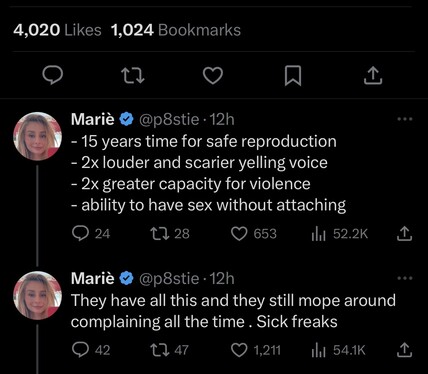This screenshot has height=374, width=428.
Task: Open the @p8stie handle on the second reply
Action: [x=169, y=279]
